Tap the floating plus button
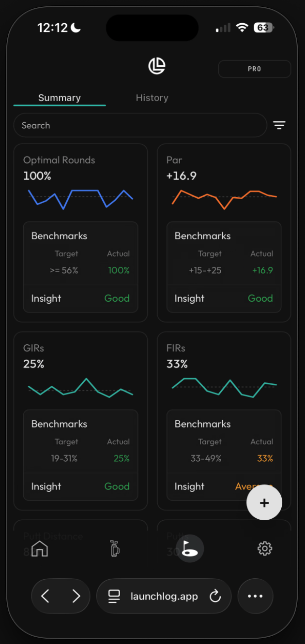The height and width of the screenshot is (644, 305). point(264,502)
